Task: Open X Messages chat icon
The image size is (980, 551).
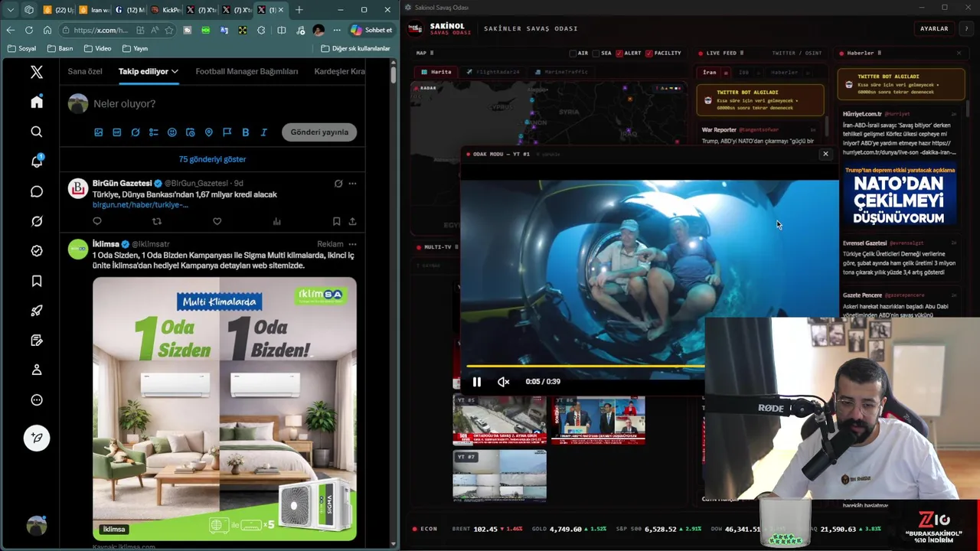Action: click(x=37, y=191)
